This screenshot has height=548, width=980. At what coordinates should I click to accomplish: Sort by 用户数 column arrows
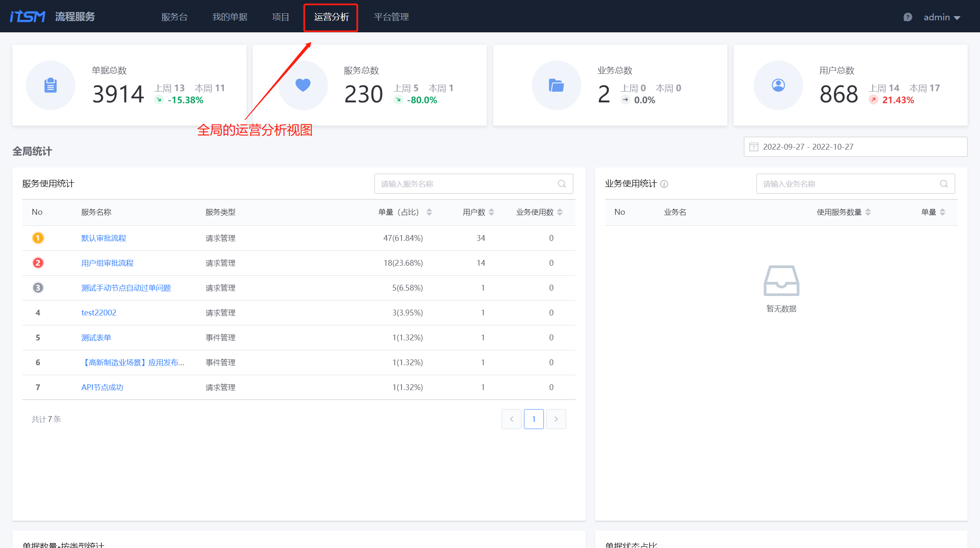(492, 212)
